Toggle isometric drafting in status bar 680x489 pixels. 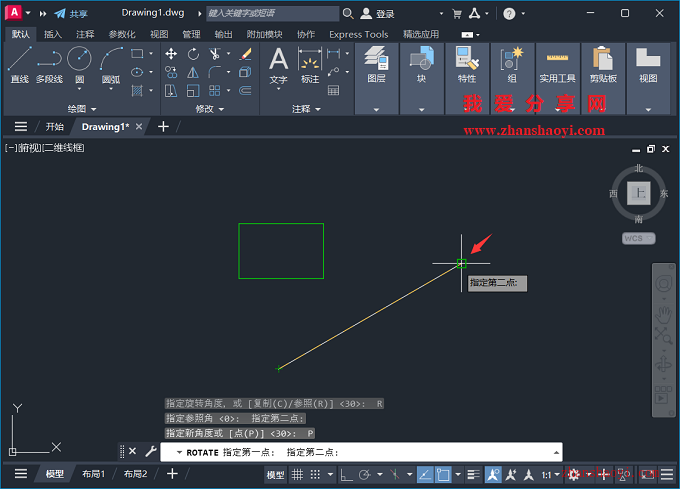[395, 475]
